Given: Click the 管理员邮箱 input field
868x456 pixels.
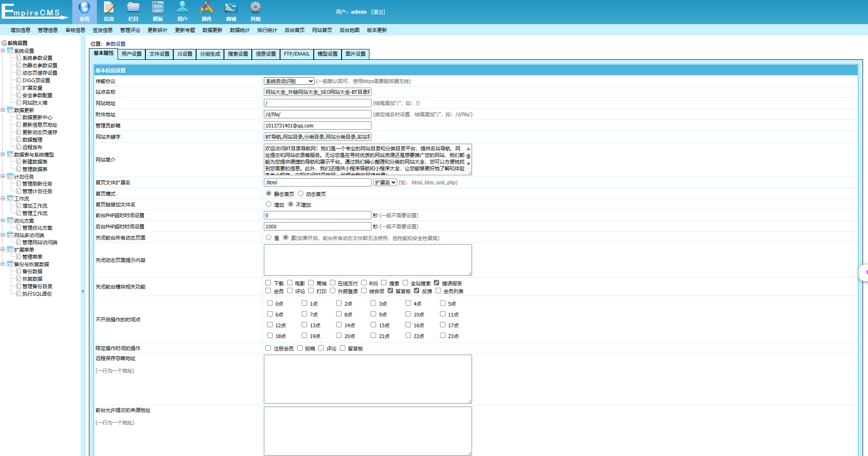Looking at the screenshot, I should [x=317, y=125].
